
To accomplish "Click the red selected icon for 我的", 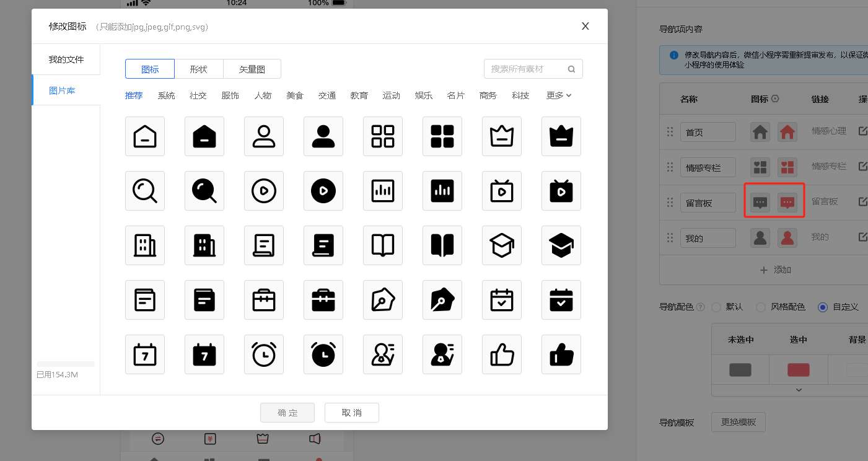I will (x=787, y=238).
